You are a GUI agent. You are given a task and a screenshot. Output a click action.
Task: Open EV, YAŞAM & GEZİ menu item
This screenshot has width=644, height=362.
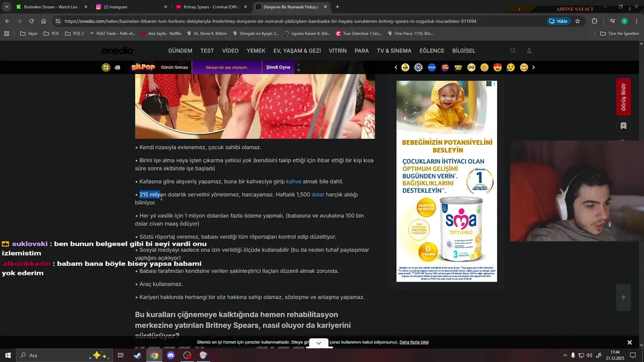[x=297, y=51]
